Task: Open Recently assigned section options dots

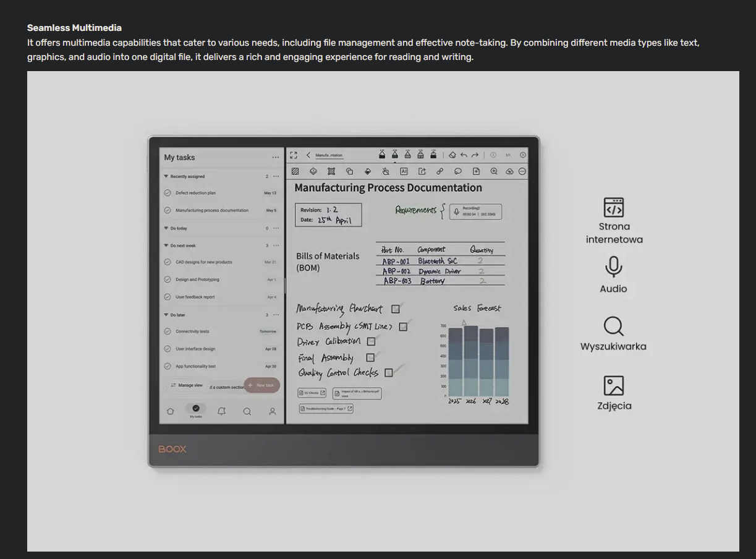Action: coord(276,176)
